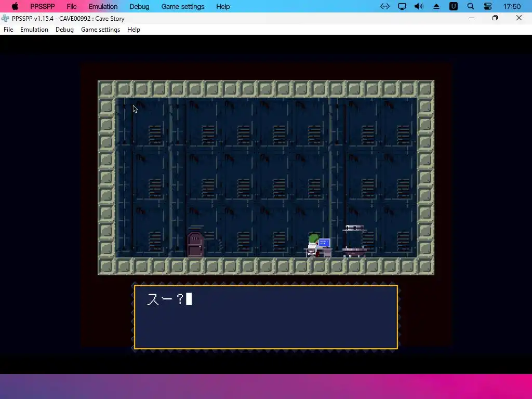Open the display mirroring status icon
532x399 pixels.
[402, 6]
